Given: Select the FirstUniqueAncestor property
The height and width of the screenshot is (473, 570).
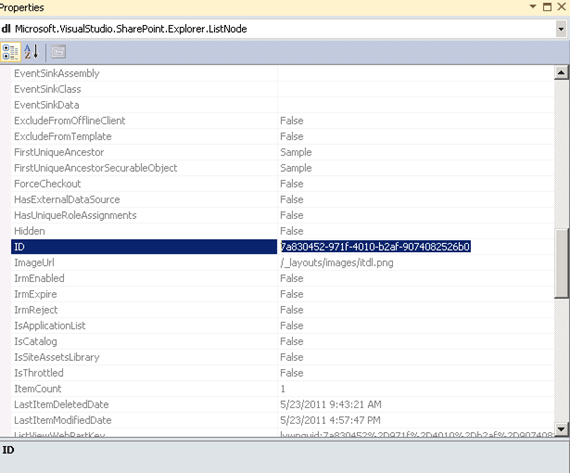Looking at the screenshot, I should pos(59,152).
